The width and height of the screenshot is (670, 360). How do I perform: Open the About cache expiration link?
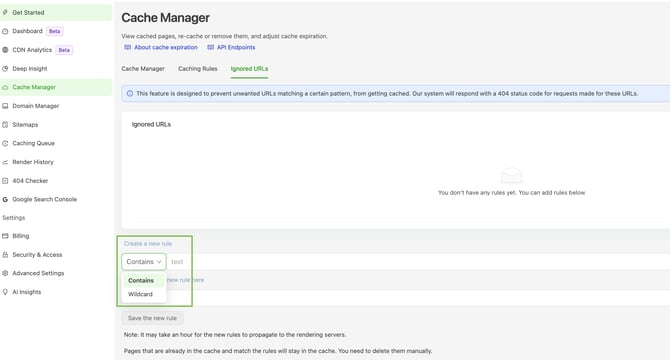pyautogui.click(x=166, y=47)
